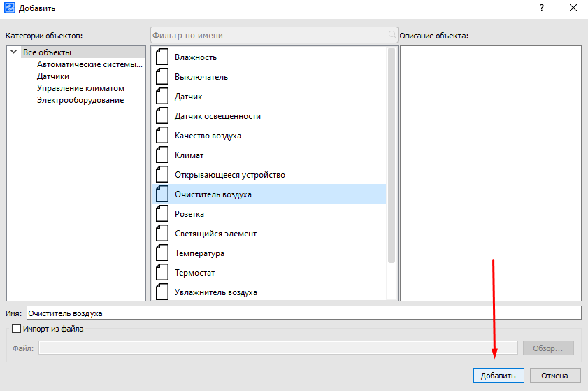Open the Датчики category
Viewport: 588px width, 391px height.
pos(53,76)
